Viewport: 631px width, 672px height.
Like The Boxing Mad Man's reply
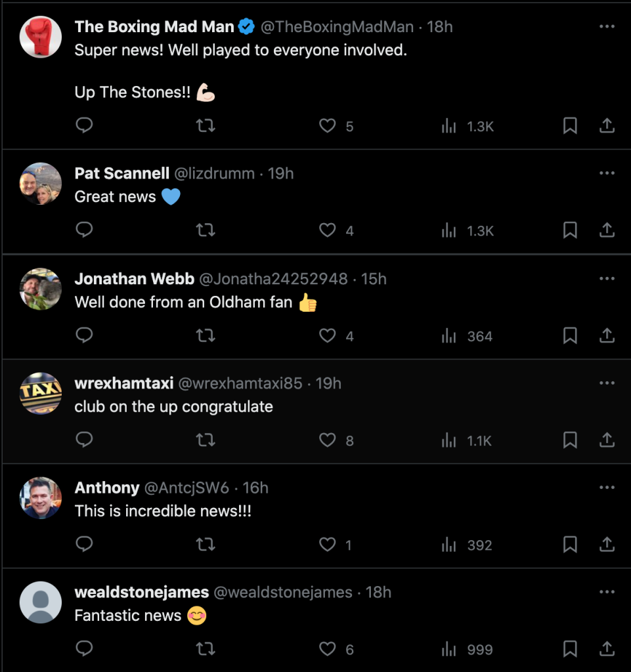click(x=327, y=126)
